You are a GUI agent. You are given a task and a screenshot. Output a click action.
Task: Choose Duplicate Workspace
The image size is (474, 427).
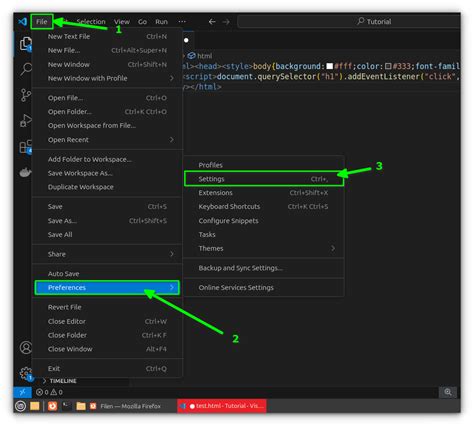tap(107, 187)
